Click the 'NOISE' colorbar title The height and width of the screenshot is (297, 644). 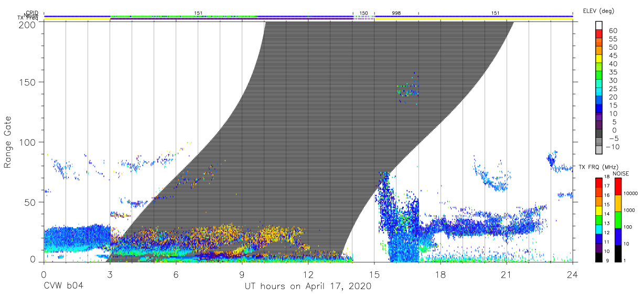[x=621, y=173]
